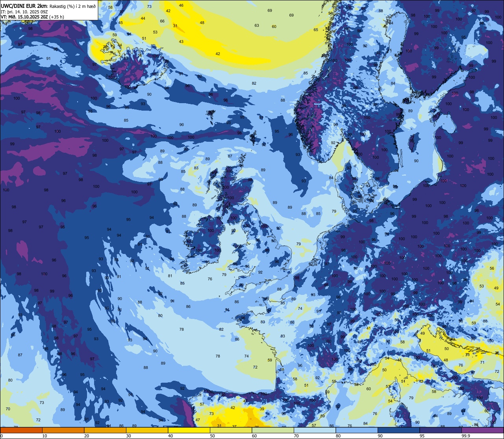504x439 pixels.
Task: Click the '60' legend scale label
Action: pyautogui.click(x=254, y=436)
